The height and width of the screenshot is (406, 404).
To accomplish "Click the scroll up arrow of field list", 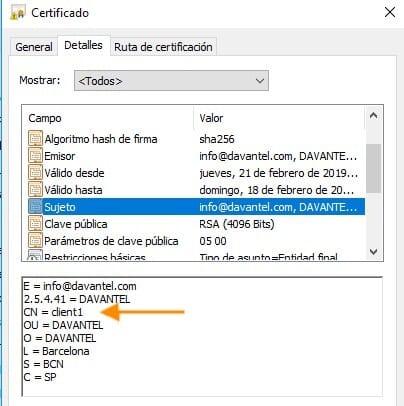I will (x=374, y=115).
